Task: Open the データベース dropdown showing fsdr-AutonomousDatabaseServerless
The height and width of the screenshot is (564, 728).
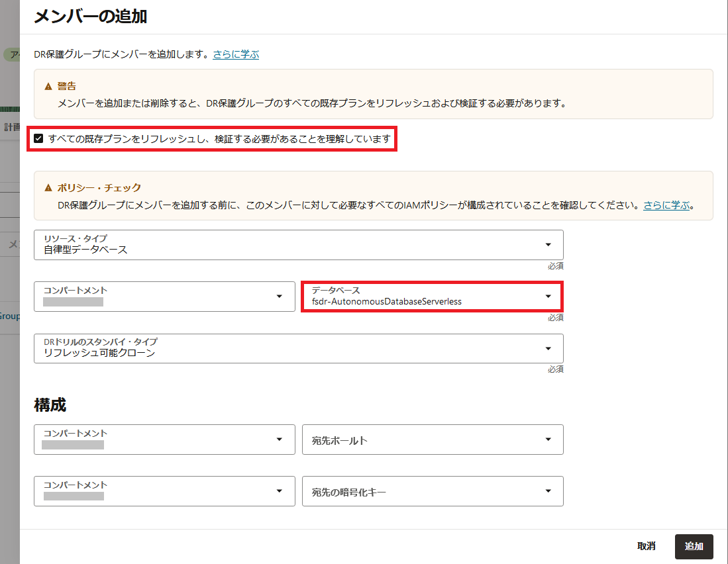Action: pos(432,297)
